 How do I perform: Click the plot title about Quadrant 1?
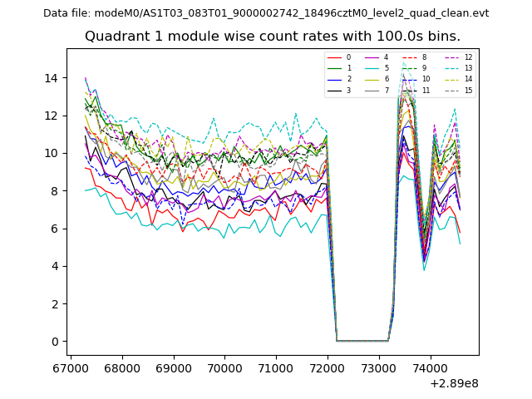pos(273,37)
